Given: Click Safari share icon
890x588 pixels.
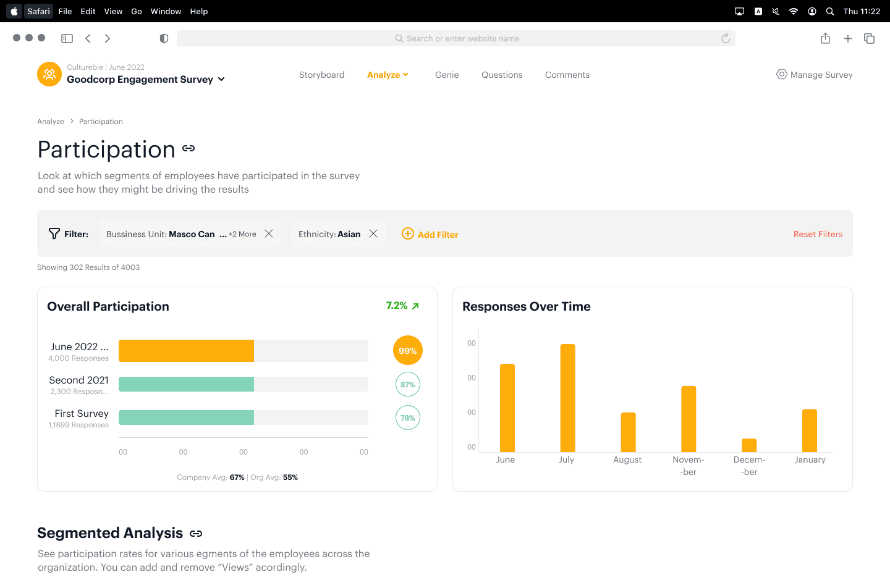Looking at the screenshot, I should coord(825,38).
